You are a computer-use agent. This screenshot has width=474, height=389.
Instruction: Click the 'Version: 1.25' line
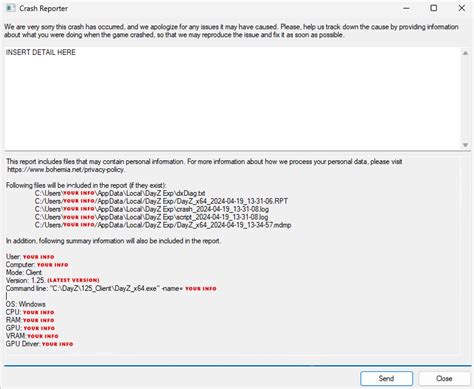tap(53, 280)
